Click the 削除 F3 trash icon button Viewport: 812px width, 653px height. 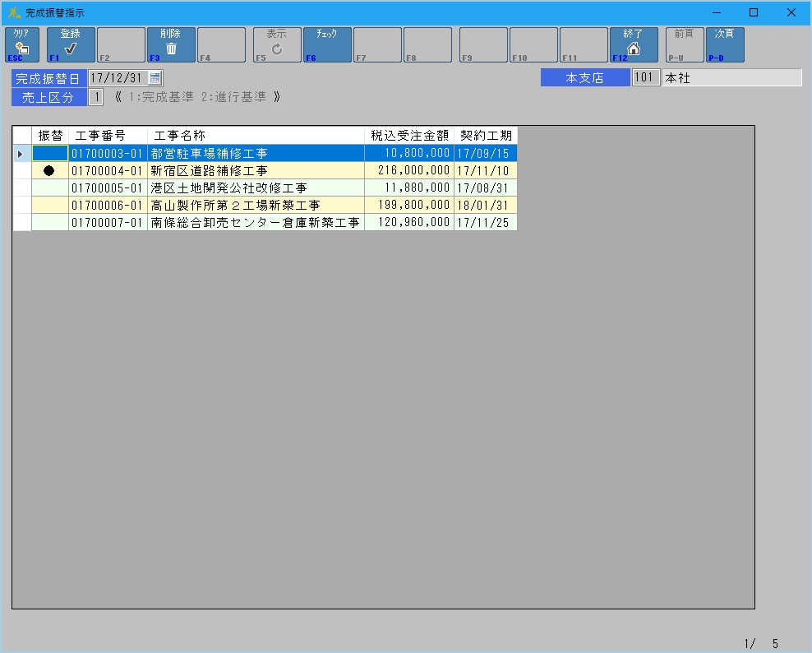coord(171,45)
